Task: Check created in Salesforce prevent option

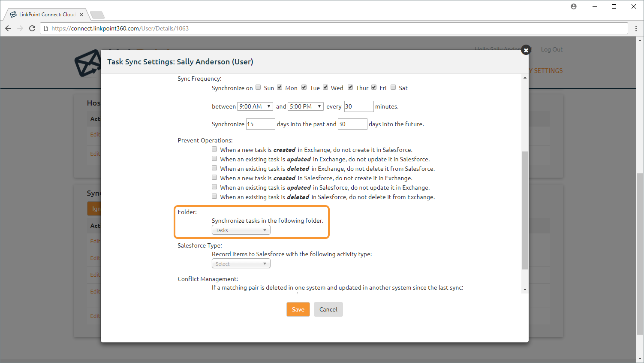Action: pos(214,178)
